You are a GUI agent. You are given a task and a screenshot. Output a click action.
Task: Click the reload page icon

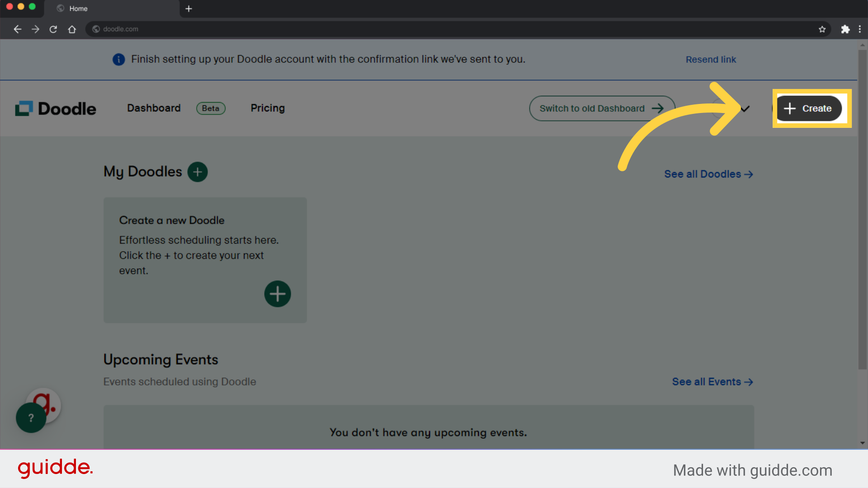(53, 29)
